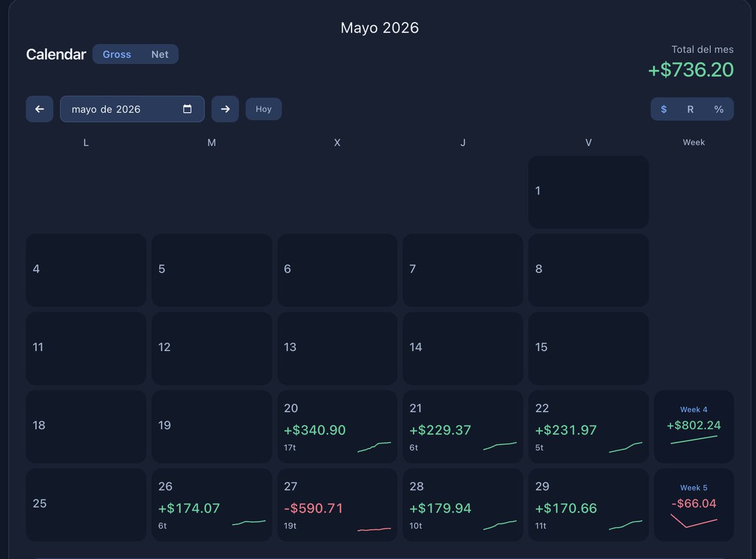The width and height of the screenshot is (756, 559).
Task: Select day 11 cell
Action: (86, 349)
